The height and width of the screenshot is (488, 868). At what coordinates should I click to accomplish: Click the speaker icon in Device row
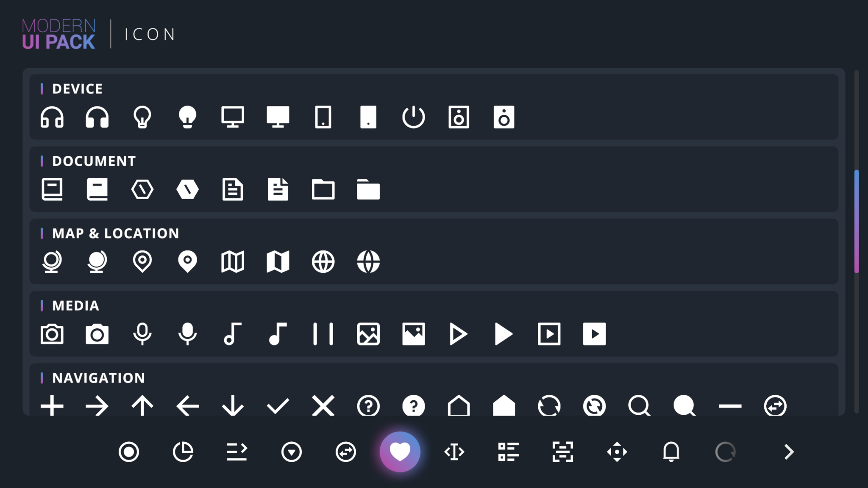click(459, 118)
